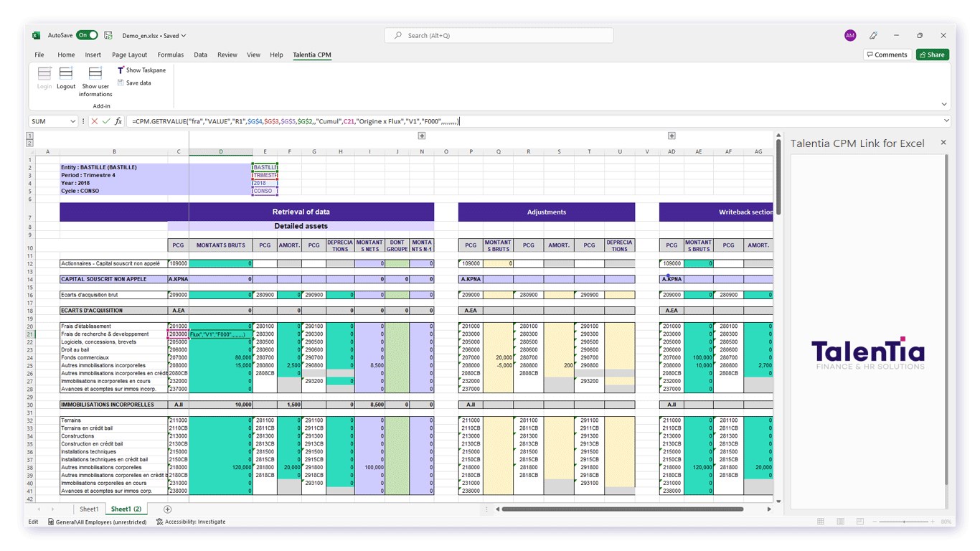Switch to the Formulas tab

tap(171, 55)
